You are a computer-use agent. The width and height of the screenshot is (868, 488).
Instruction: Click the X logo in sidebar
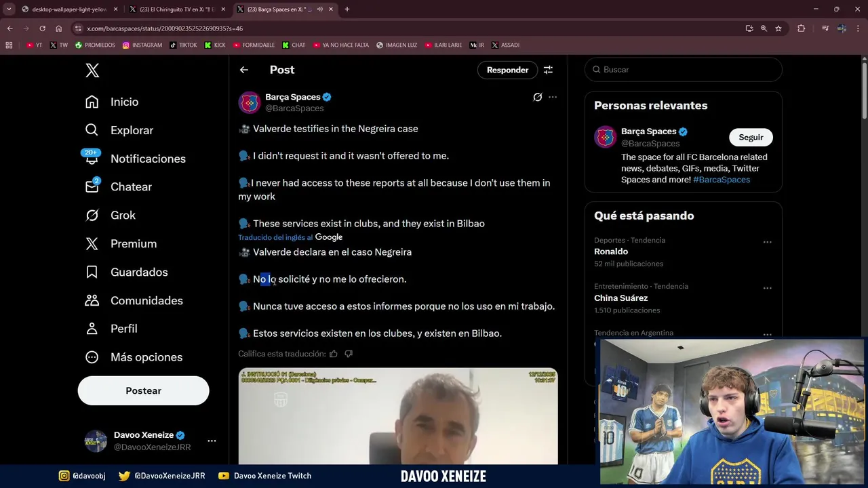point(92,70)
